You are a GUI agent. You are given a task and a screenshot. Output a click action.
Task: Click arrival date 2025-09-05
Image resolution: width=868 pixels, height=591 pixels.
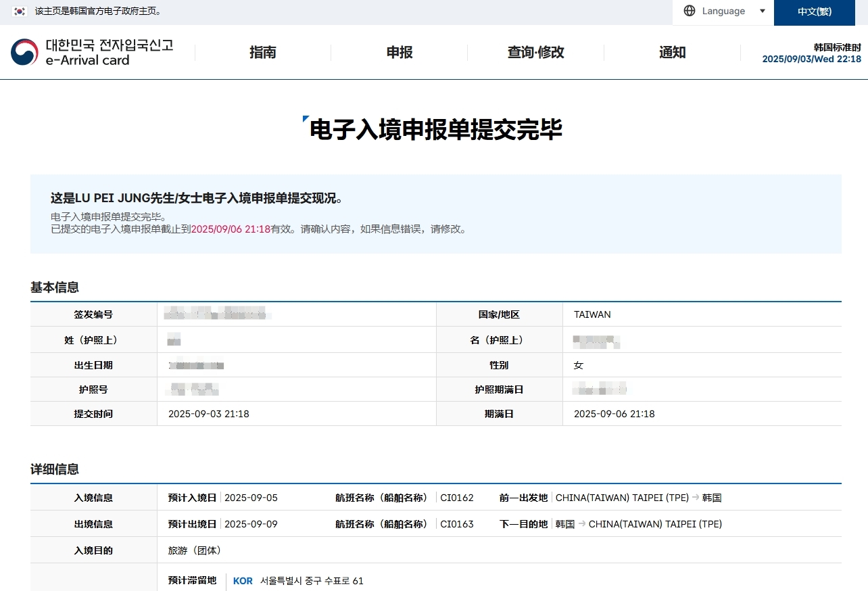tap(251, 498)
